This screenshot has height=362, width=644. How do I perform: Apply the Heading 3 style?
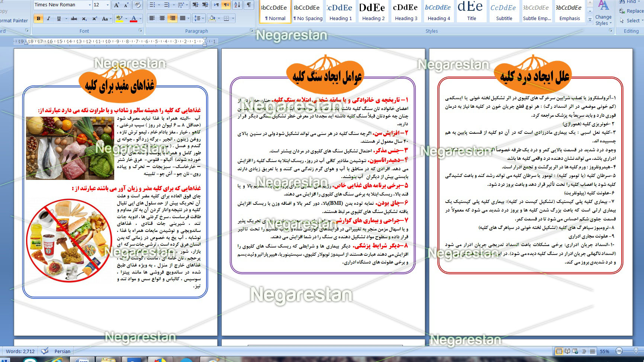click(x=406, y=12)
